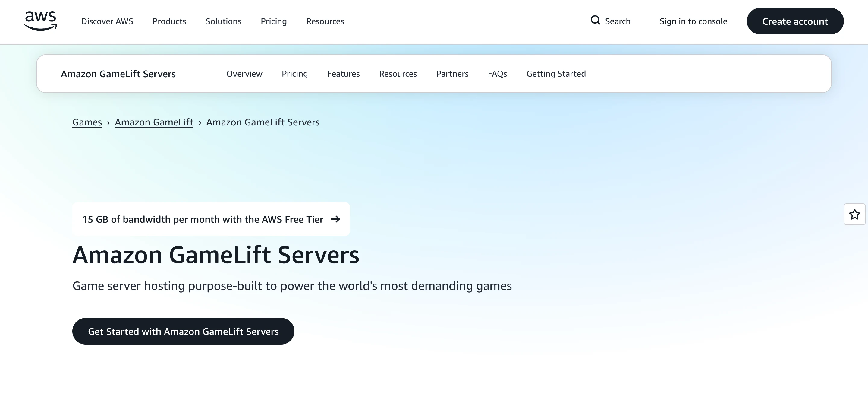Follow the Games breadcrumb link
This screenshot has height=397, width=868.
pos(87,122)
